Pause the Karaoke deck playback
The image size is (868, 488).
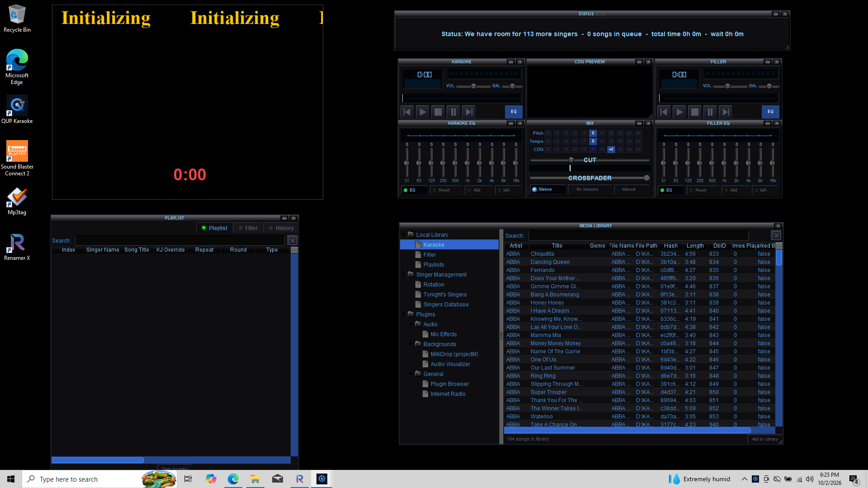(453, 112)
